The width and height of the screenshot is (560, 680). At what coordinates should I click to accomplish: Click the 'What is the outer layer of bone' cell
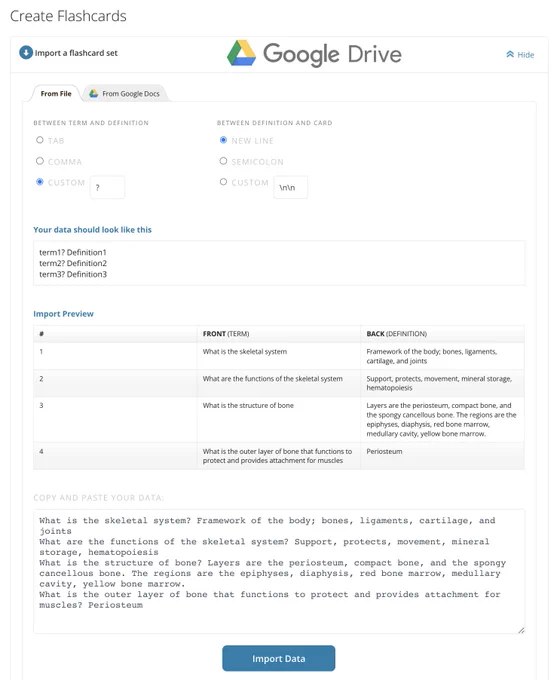pos(277,456)
